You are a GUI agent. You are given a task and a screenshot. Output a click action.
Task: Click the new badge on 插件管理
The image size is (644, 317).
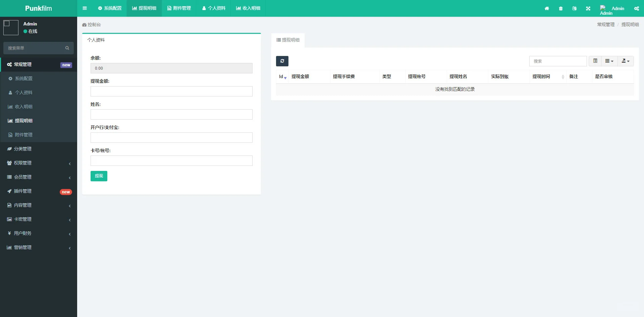pyautogui.click(x=66, y=192)
